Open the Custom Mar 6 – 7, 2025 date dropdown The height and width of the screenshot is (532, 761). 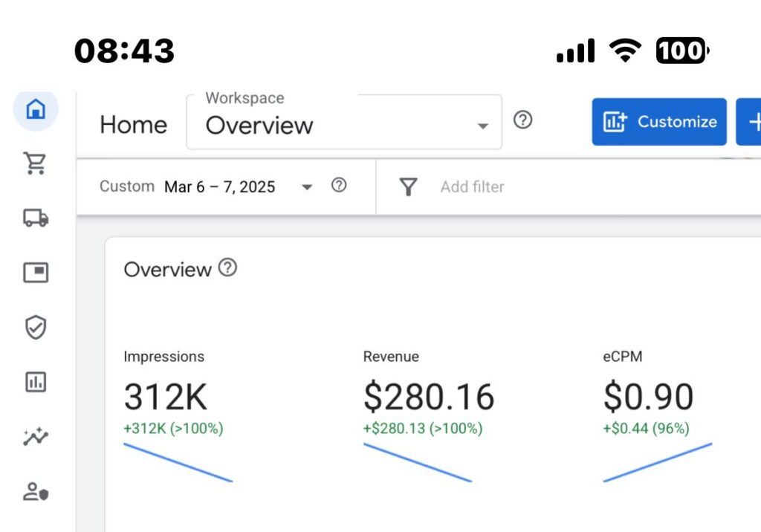click(207, 186)
